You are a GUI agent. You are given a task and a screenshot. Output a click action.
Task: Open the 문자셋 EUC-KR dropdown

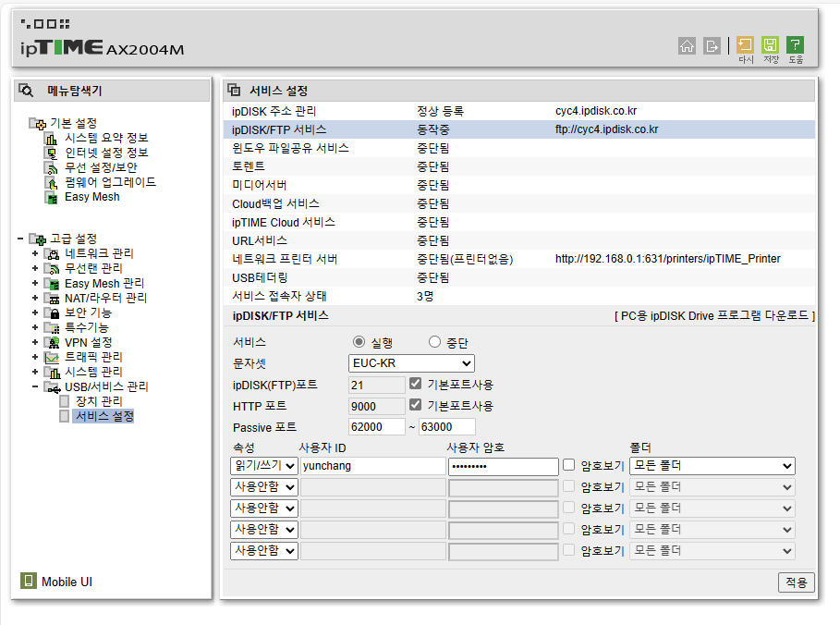click(x=411, y=362)
